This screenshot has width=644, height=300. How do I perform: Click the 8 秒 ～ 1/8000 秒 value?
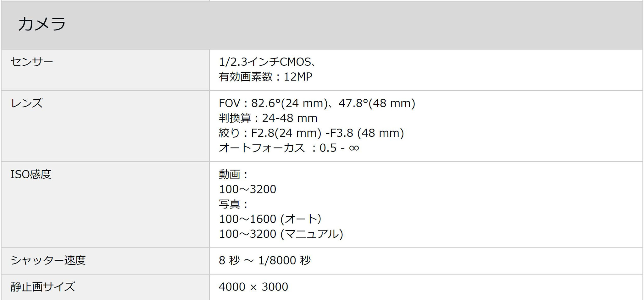point(265,260)
